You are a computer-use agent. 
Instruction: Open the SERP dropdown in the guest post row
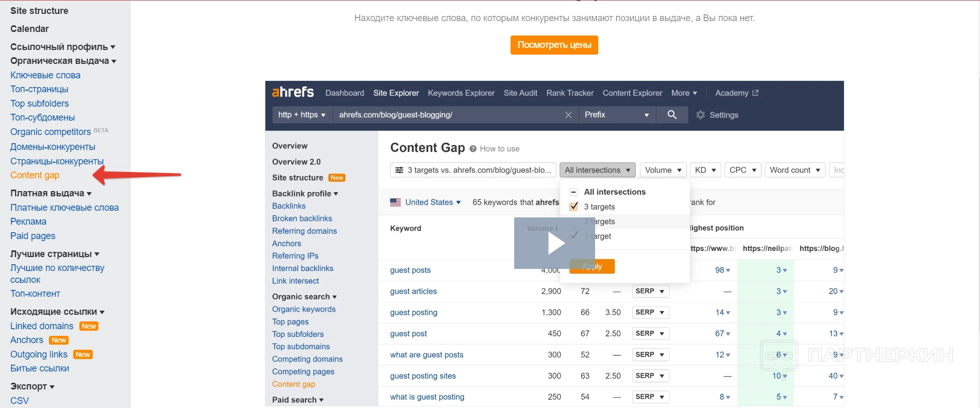point(651,333)
